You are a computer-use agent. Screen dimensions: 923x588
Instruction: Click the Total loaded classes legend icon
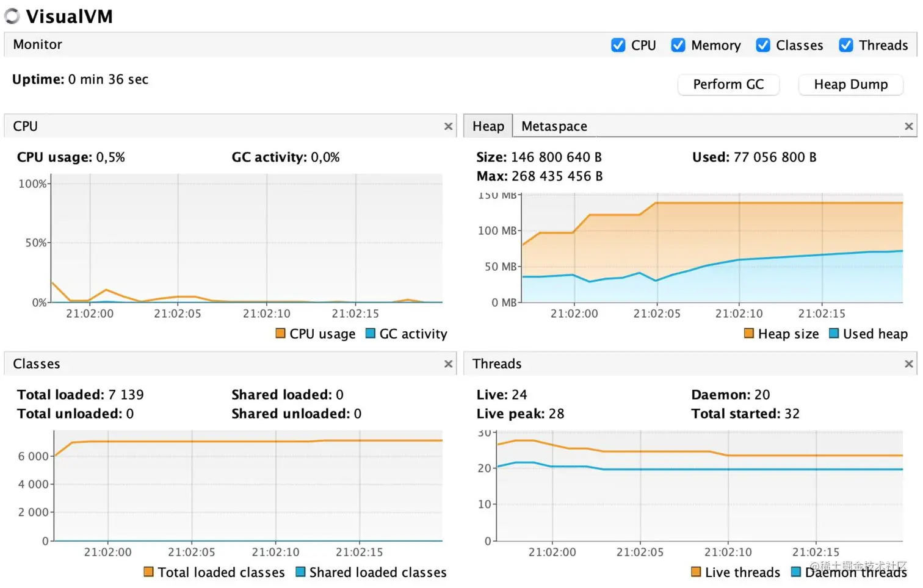(x=148, y=572)
